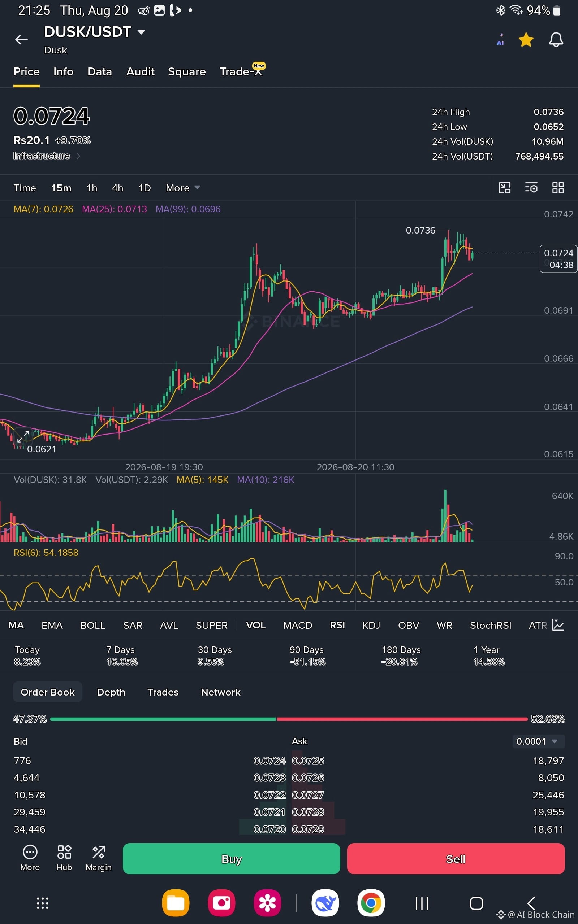Toggle EMA indicator
Image resolution: width=578 pixels, height=924 pixels.
(52, 625)
